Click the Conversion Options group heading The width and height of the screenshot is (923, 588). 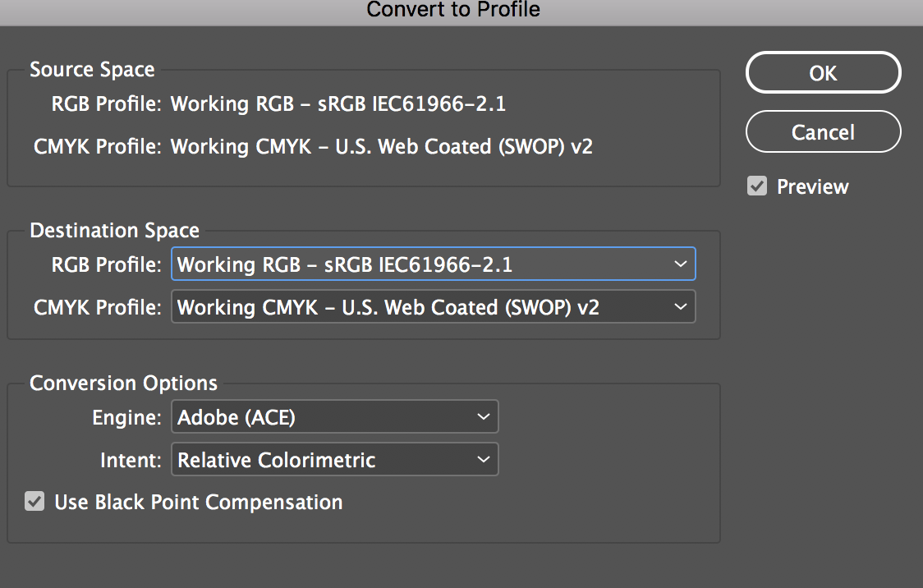coord(123,384)
